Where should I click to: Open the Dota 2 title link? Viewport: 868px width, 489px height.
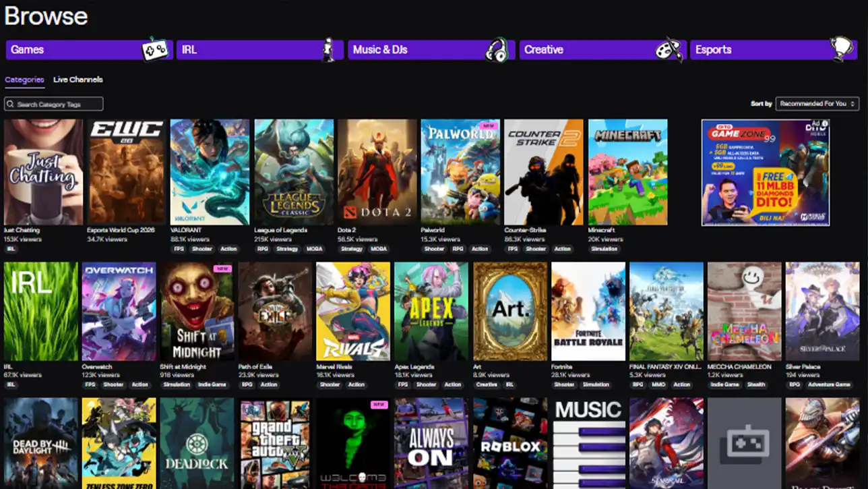[x=346, y=230]
